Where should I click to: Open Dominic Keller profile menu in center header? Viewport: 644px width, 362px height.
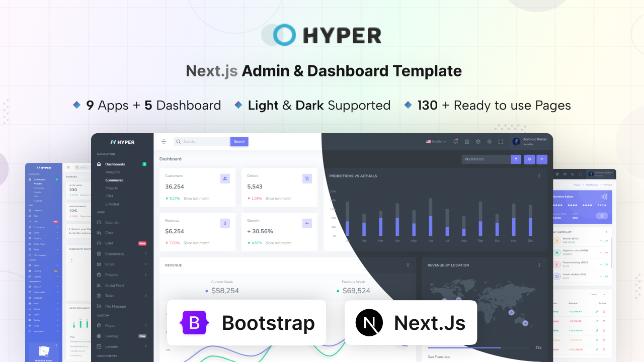coord(530,142)
